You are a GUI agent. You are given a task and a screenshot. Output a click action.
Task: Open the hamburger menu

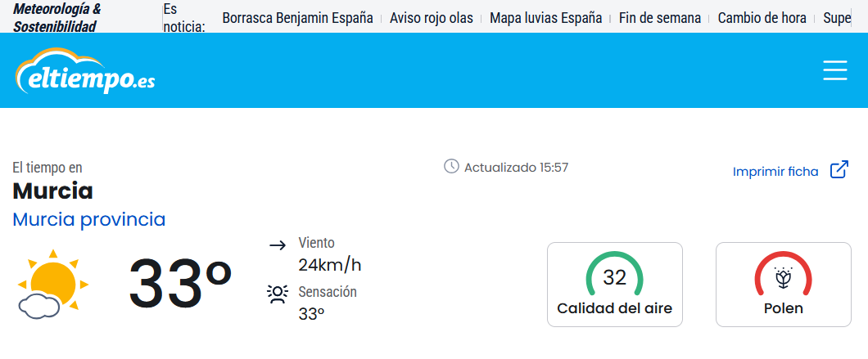click(834, 70)
